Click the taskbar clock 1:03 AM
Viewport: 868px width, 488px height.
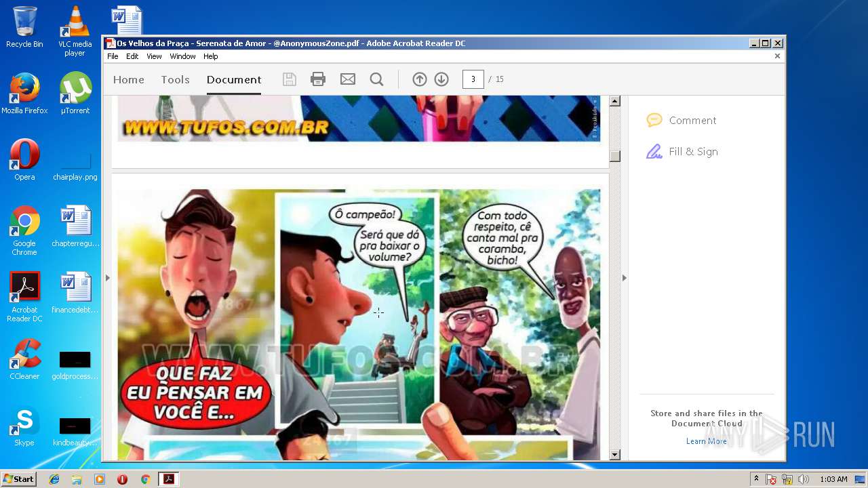tap(833, 479)
